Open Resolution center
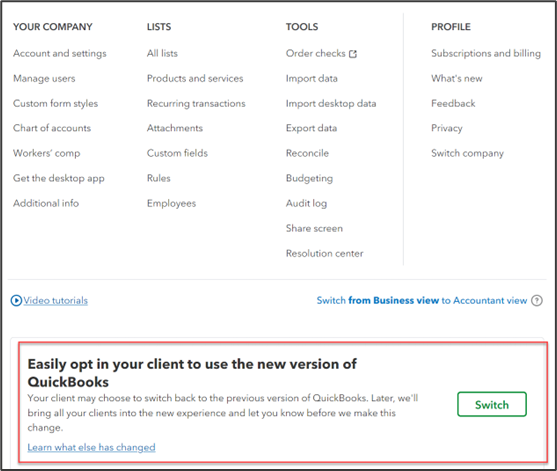This screenshot has width=557, height=471. [324, 253]
